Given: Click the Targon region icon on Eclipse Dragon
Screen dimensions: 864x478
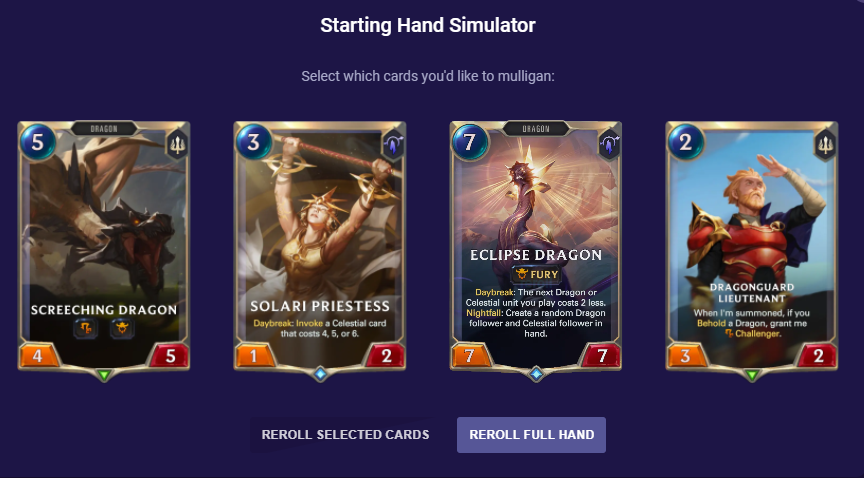Looking at the screenshot, I should click(x=609, y=145).
